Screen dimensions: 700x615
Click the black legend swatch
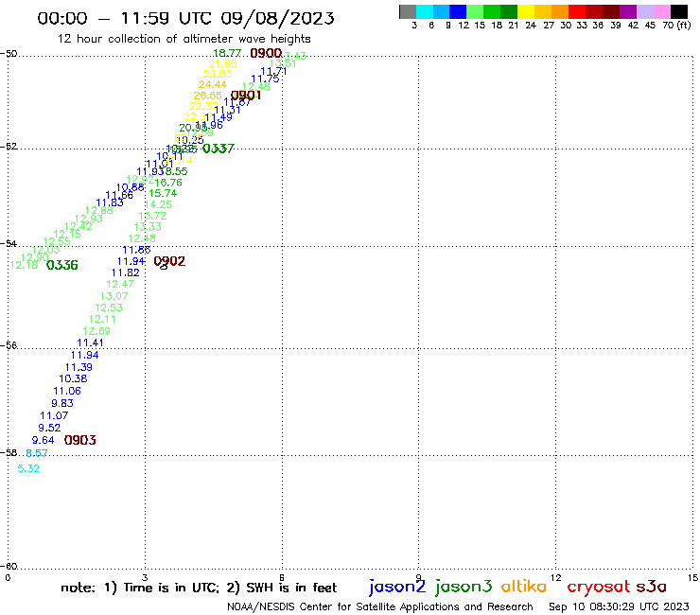click(x=678, y=11)
